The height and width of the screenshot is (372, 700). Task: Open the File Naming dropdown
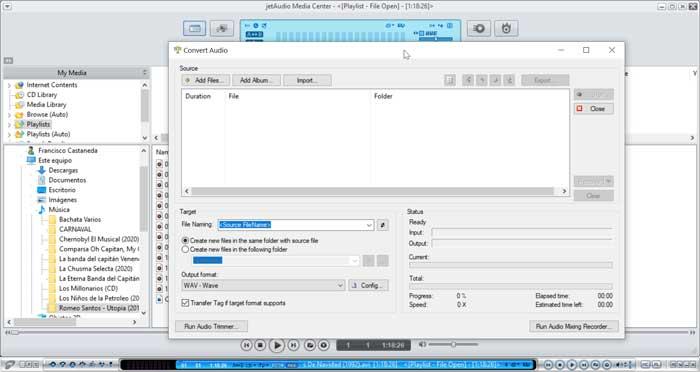[x=296, y=225]
